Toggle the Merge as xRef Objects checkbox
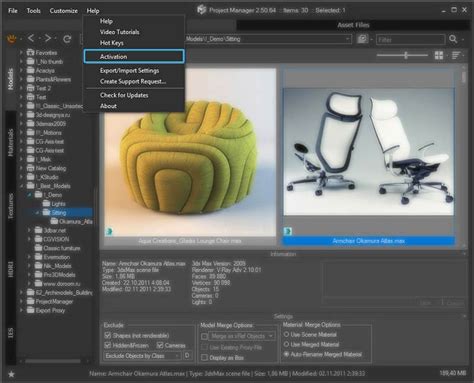This screenshot has width=474, height=383. pyautogui.click(x=204, y=336)
